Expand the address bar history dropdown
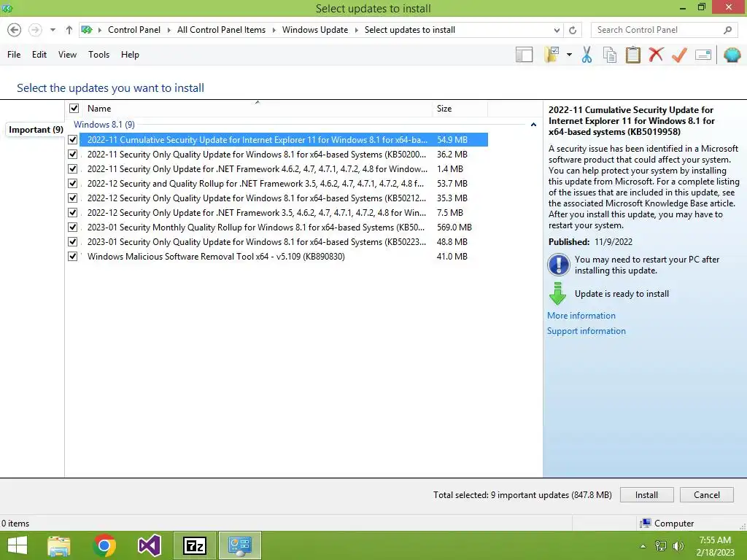747x560 pixels. [x=557, y=30]
